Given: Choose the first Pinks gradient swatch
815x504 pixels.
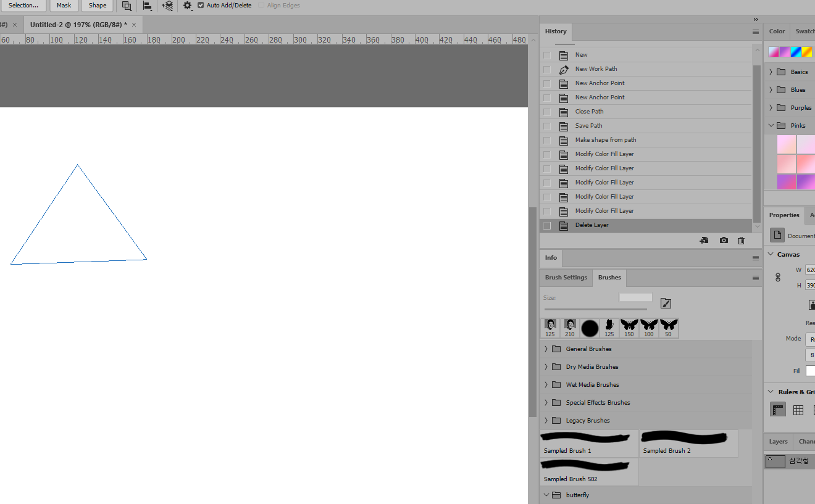Looking at the screenshot, I should point(787,144).
